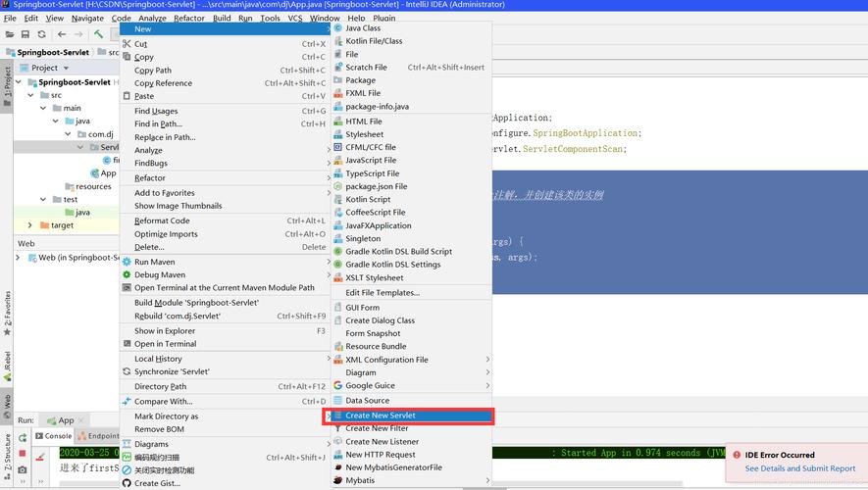Select Create New Listener option
Image resolution: width=868 pixels, height=490 pixels.
click(411, 442)
